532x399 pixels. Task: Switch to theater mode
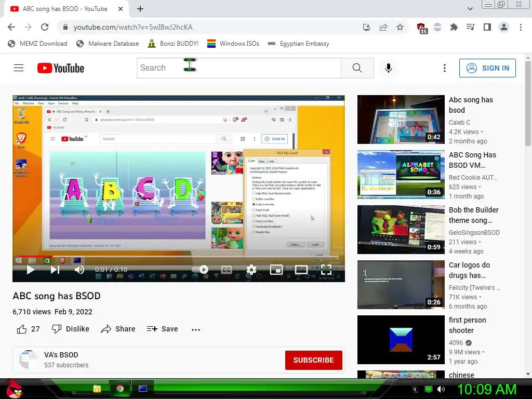[301, 270]
